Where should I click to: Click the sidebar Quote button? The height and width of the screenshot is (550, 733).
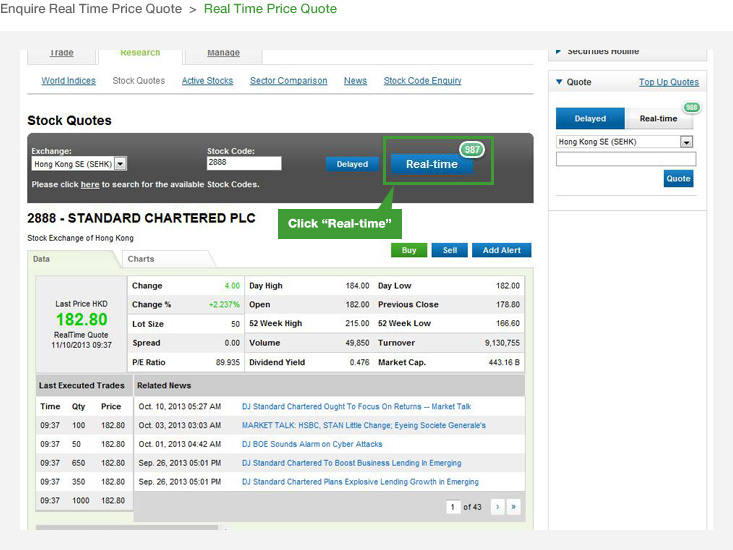click(x=678, y=179)
